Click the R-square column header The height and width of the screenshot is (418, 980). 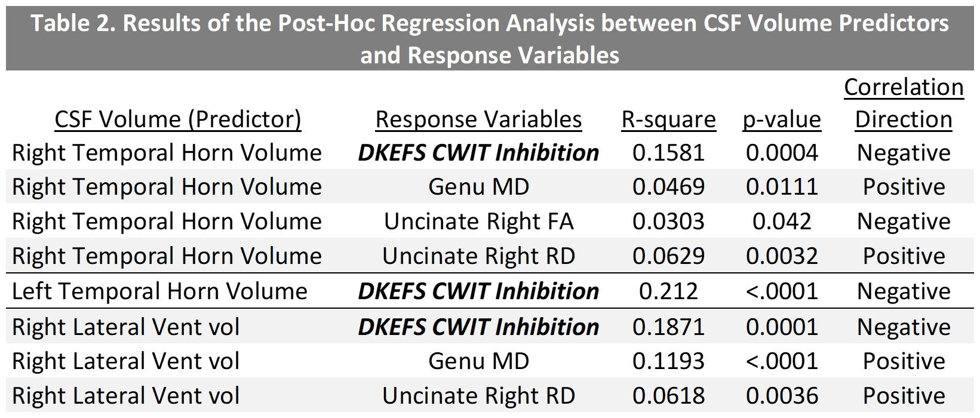point(668,119)
